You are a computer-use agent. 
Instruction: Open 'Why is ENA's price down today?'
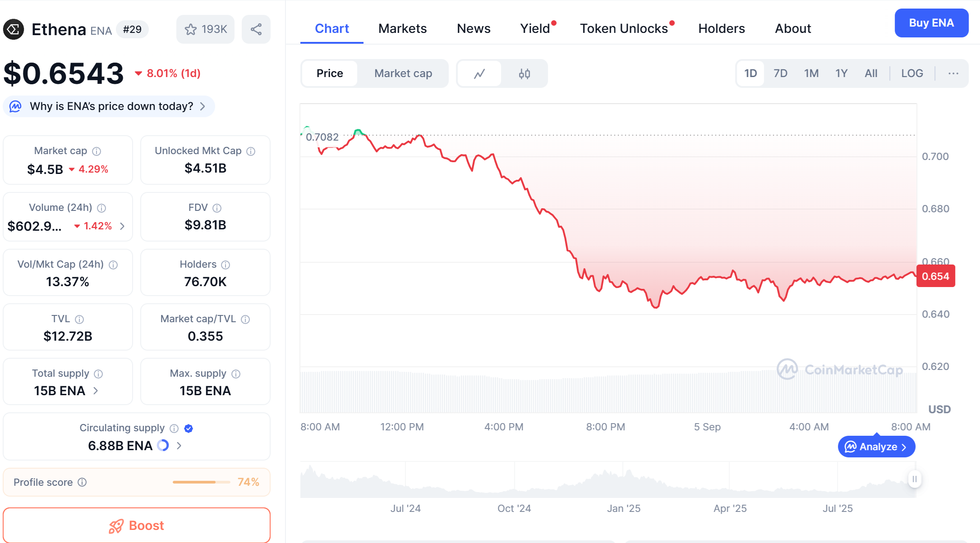[109, 106]
